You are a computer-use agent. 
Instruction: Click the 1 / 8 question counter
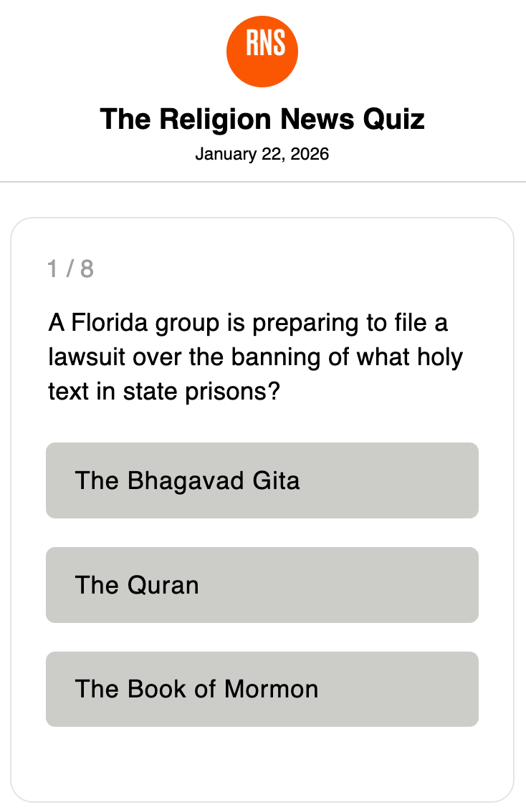click(x=70, y=269)
